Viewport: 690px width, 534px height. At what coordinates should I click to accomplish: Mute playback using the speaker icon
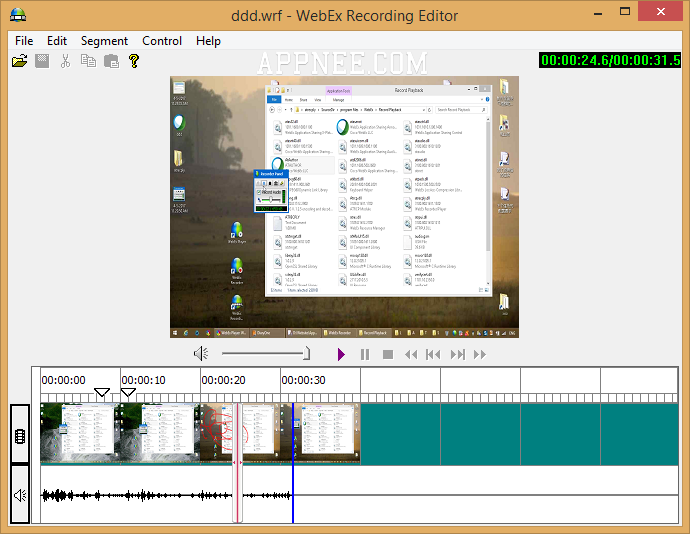pos(201,354)
